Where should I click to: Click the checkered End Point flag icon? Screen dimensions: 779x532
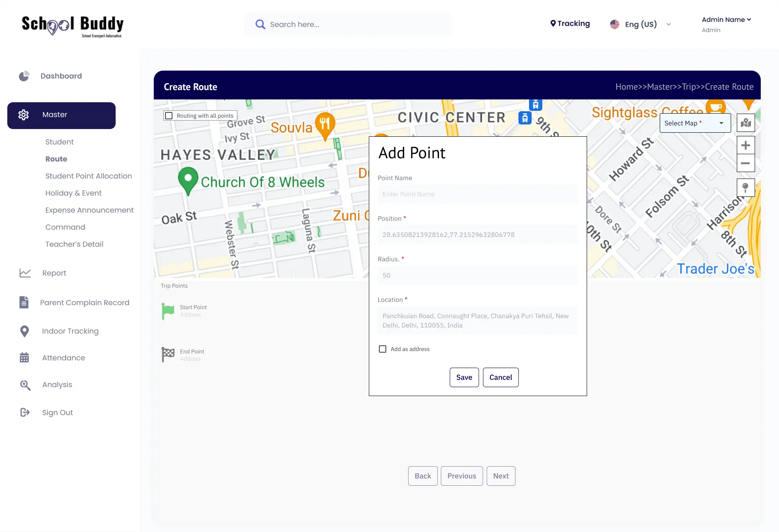pos(168,355)
